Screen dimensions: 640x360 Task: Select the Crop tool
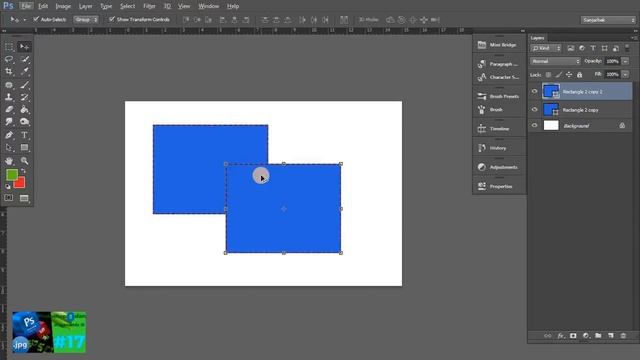tap(9, 71)
